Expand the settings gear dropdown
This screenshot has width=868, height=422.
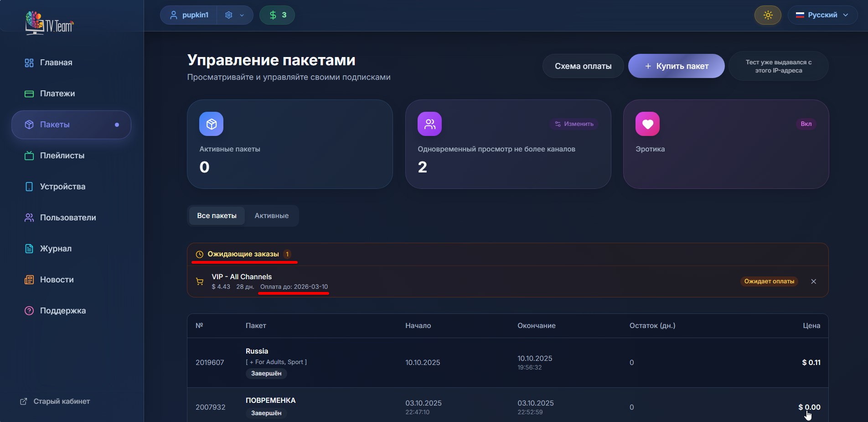pyautogui.click(x=234, y=15)
